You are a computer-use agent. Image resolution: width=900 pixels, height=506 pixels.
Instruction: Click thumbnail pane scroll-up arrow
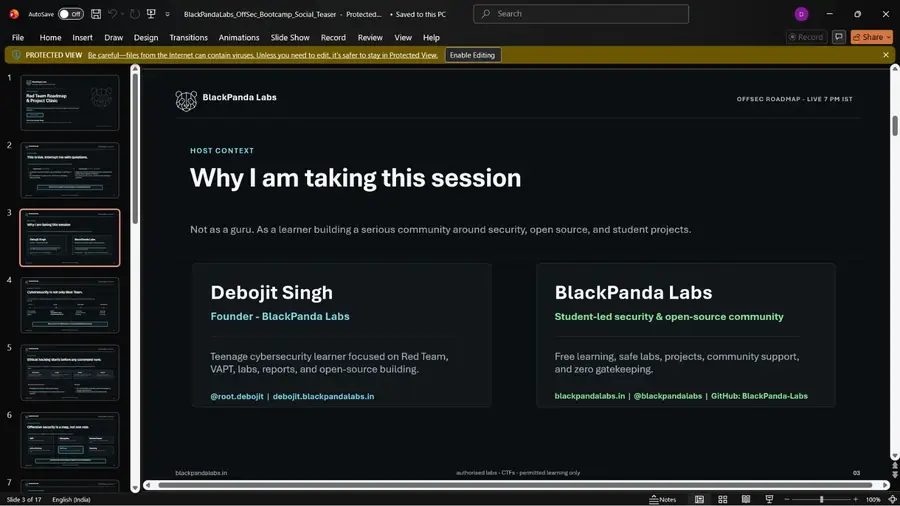tap(135, 69)
